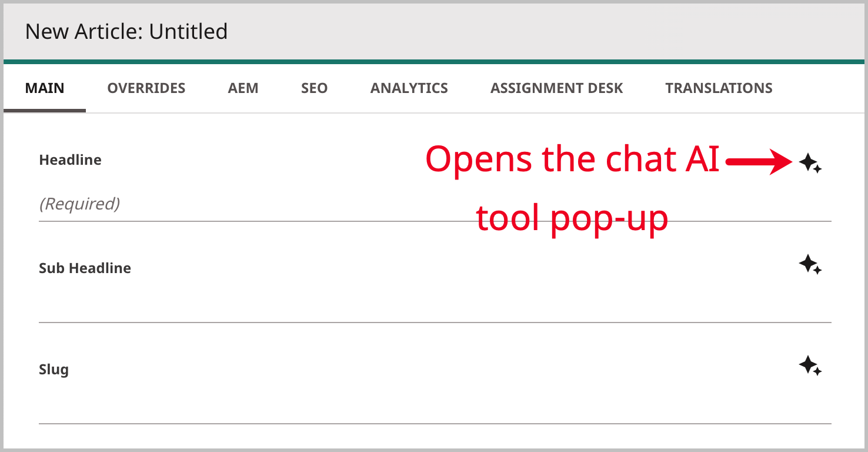Click the 'New Article: Untitled' title text
Screen dimensions: 868x452
tap(126, 31)
